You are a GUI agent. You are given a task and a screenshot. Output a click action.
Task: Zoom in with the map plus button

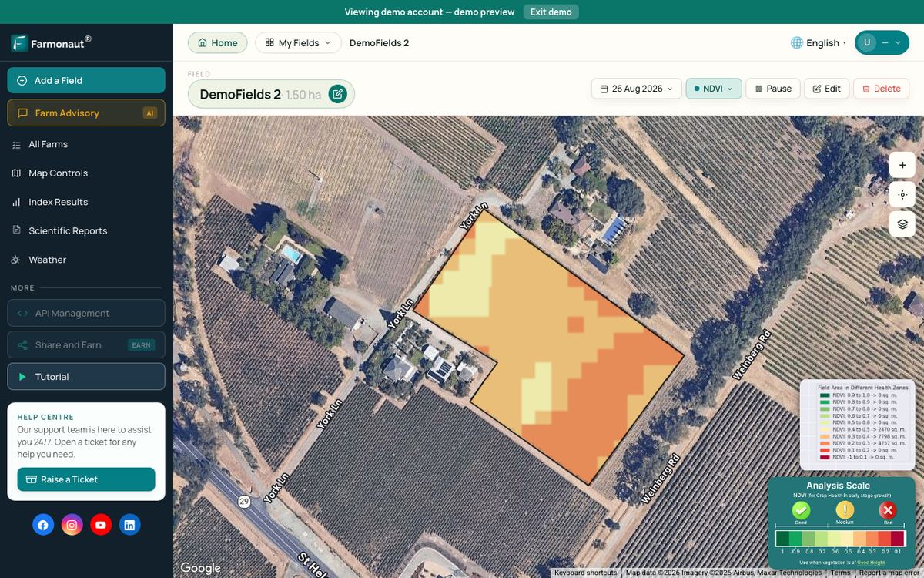(x=902, y=165)
